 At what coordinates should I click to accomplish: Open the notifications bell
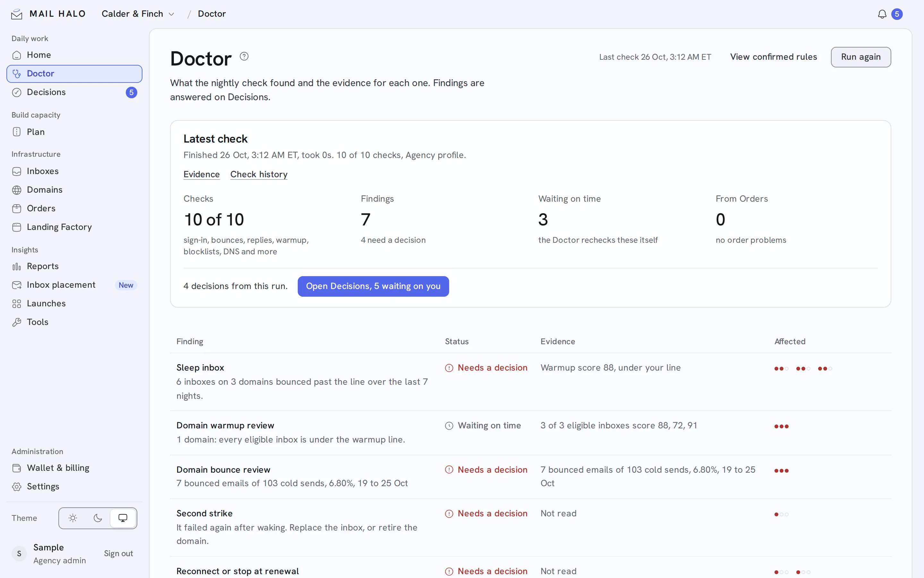pyautogui.click(x=882, y=14)
